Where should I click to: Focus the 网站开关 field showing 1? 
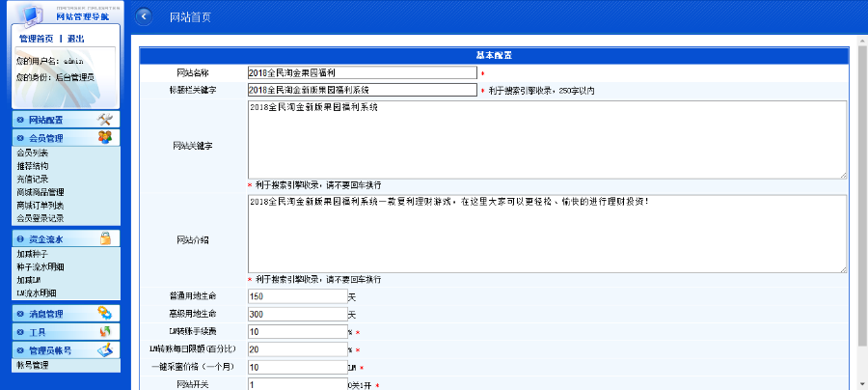pyautogui.click(x=298, y=385)
